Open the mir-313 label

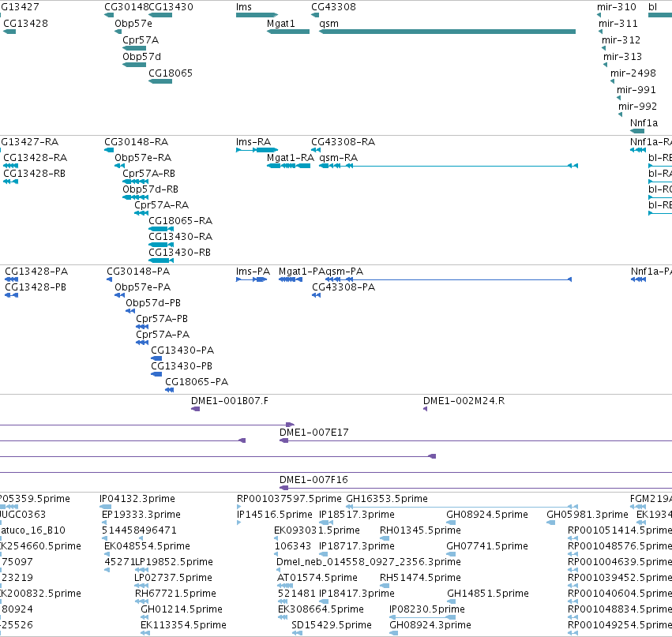pos(623,57)
